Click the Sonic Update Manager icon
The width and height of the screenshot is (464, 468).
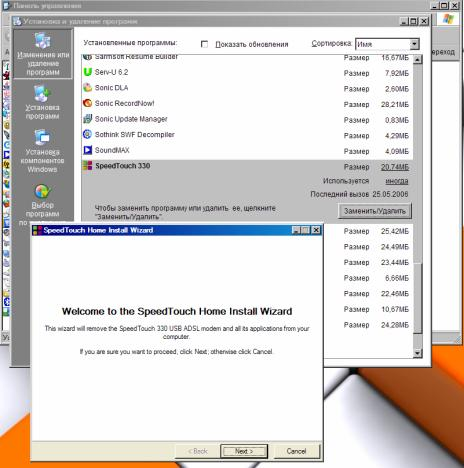point(87,119)
